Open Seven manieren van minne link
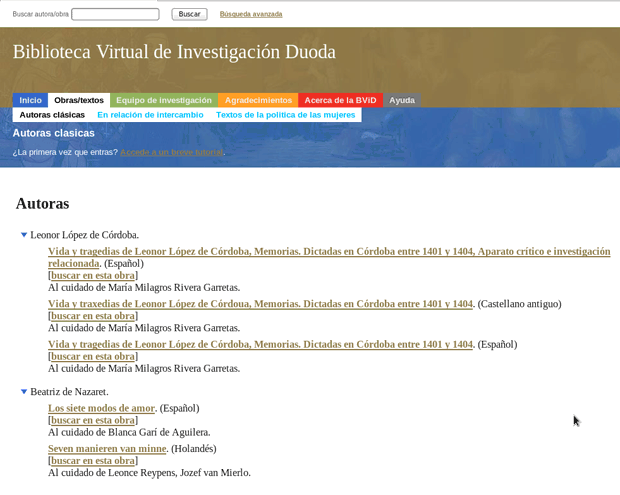This screenshot has width=620, height=495. tap(107, 449)
